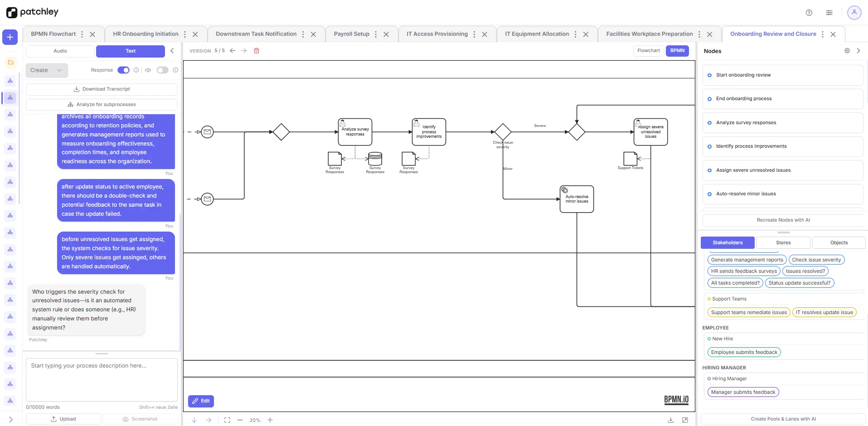This screenshot has height=426, width=868.
Task: Click the Response info icon
Action: (136, 70)
